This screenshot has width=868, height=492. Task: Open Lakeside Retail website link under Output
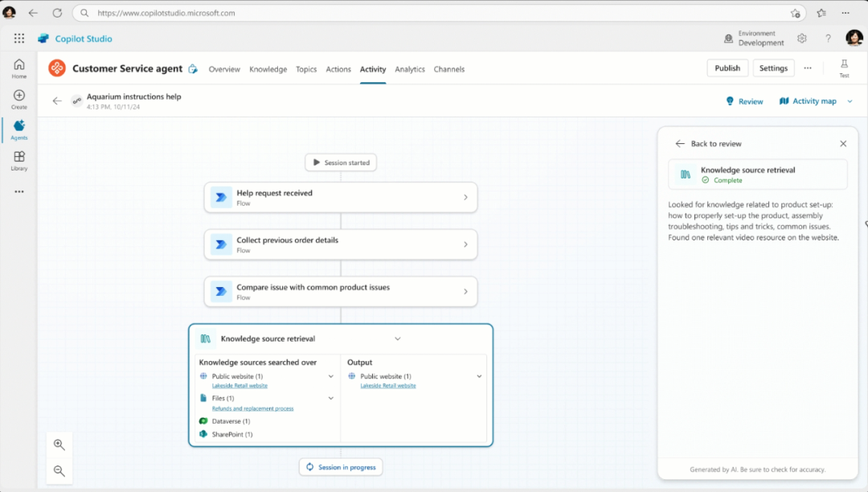388,386
